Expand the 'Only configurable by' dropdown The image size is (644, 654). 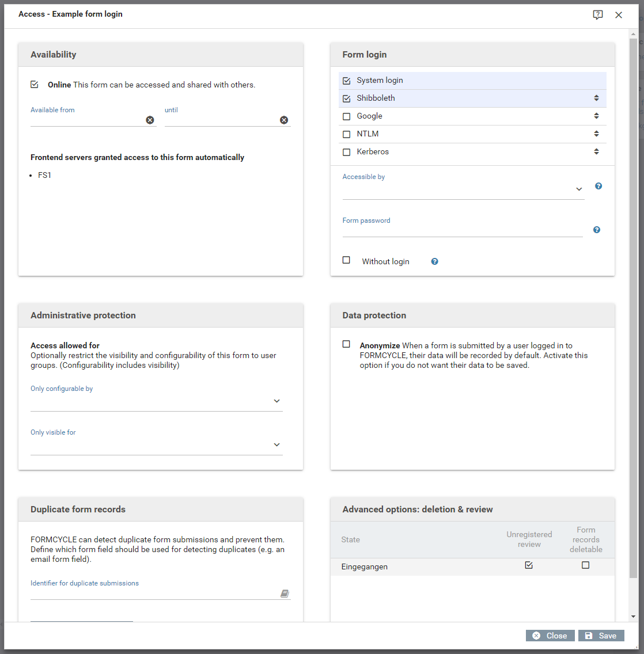pyautogui.click(x=276, y=401)
